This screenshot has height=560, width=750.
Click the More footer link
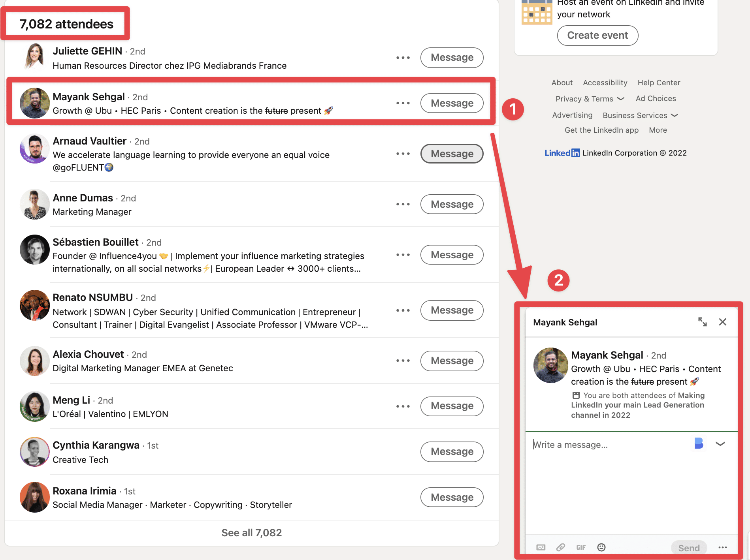(658, 130)
